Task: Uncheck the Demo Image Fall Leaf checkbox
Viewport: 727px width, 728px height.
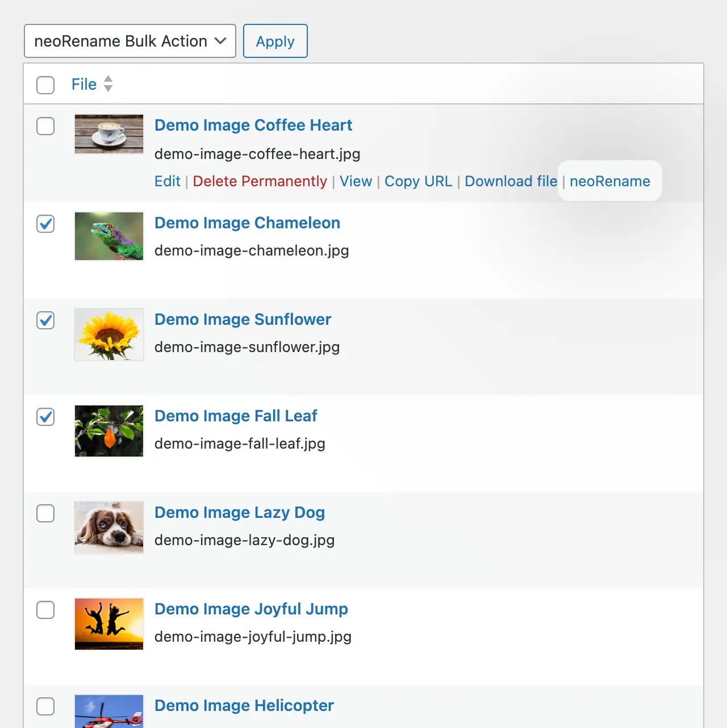Action: pyautogui.click(x=45, y=417)
